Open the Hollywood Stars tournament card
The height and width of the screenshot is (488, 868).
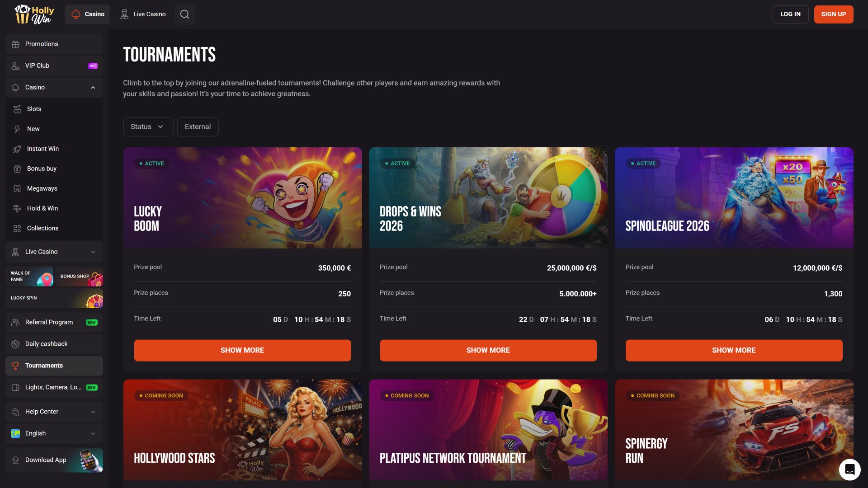242,430
